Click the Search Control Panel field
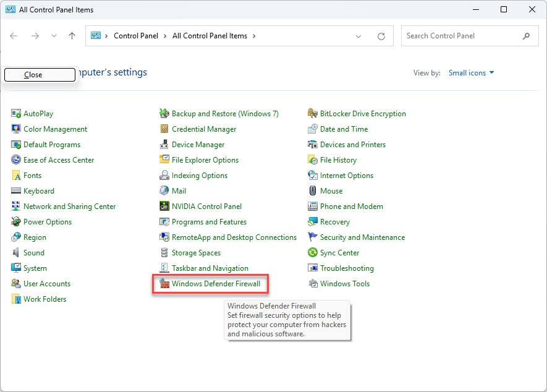 [x=460, y=36]
